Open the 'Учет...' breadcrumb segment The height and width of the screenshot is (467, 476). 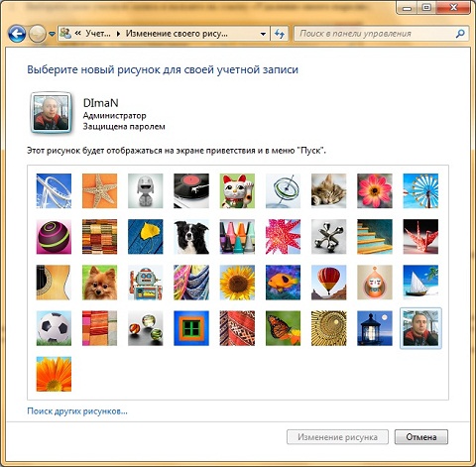click(98, 34)
